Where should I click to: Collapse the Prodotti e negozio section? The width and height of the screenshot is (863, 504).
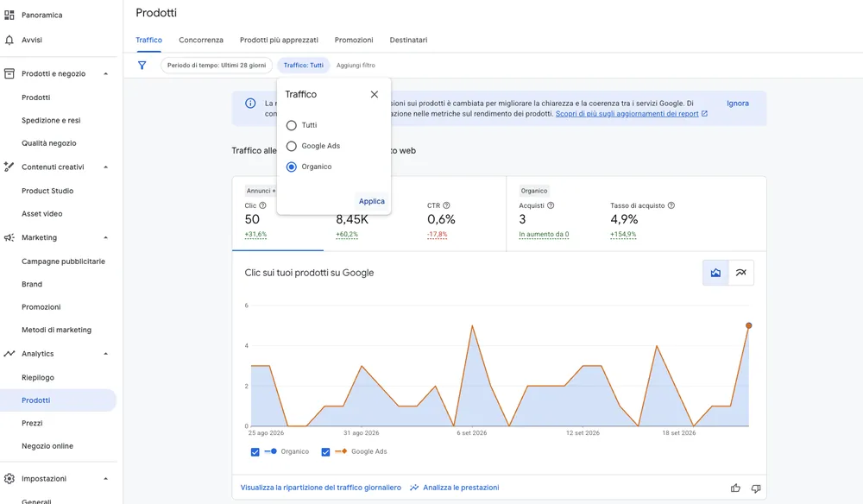pyautogui.click(x=105, y=73)
